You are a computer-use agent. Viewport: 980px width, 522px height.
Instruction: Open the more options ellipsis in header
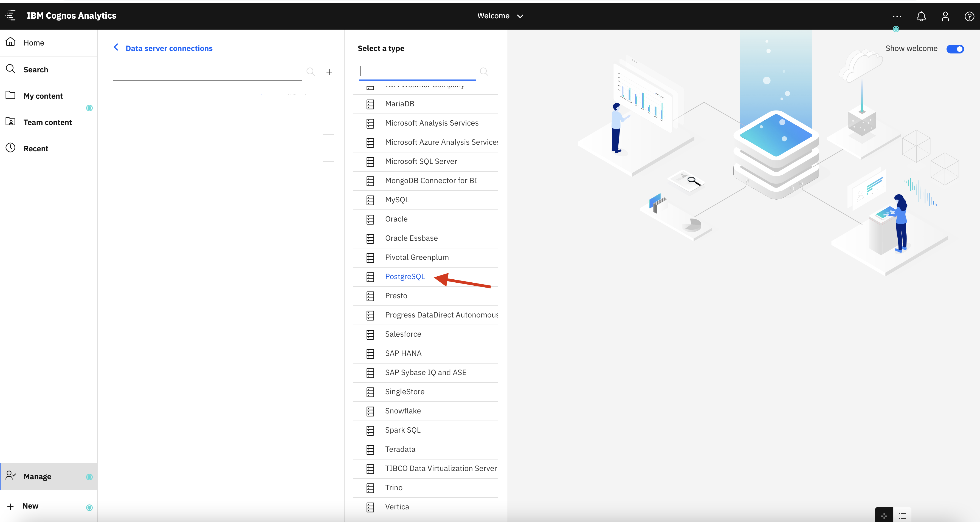click(897, 16)
